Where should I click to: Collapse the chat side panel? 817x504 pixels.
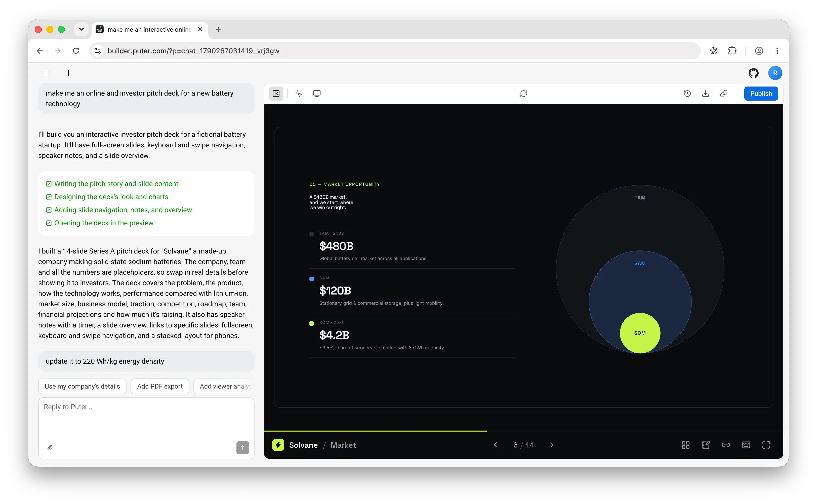(x=276, y=94)
